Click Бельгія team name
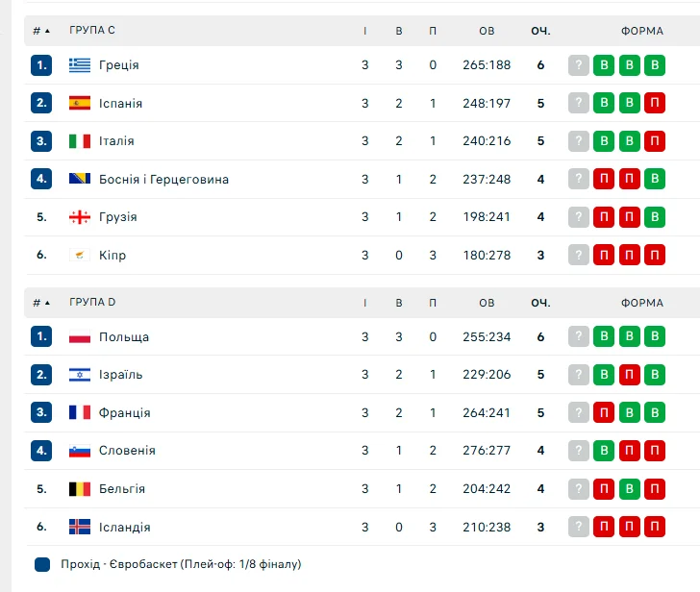 [x=122, y=489]
